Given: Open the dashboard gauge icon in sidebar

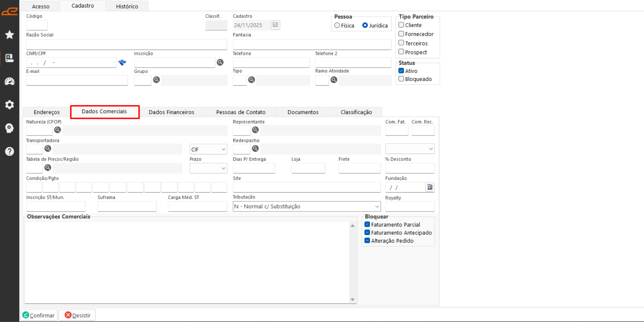Looking at the screenshot, I should tap(10, 82).
